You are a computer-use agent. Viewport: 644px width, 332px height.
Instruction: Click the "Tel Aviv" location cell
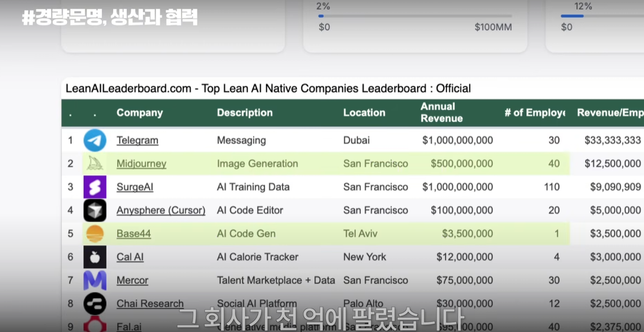[361, 233]
